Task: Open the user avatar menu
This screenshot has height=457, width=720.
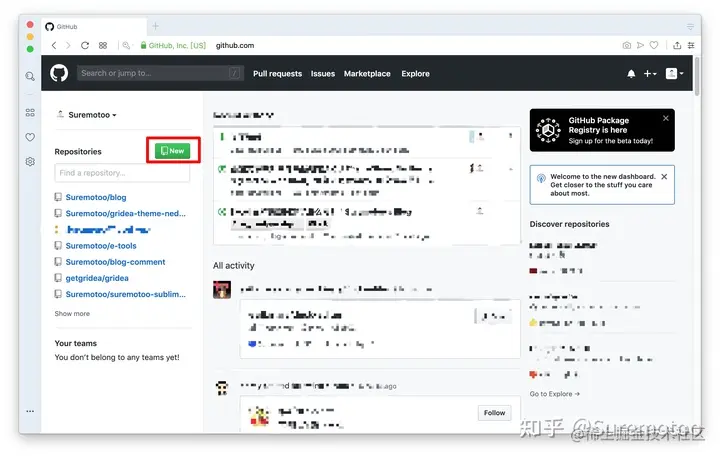Action: (675, 73)
